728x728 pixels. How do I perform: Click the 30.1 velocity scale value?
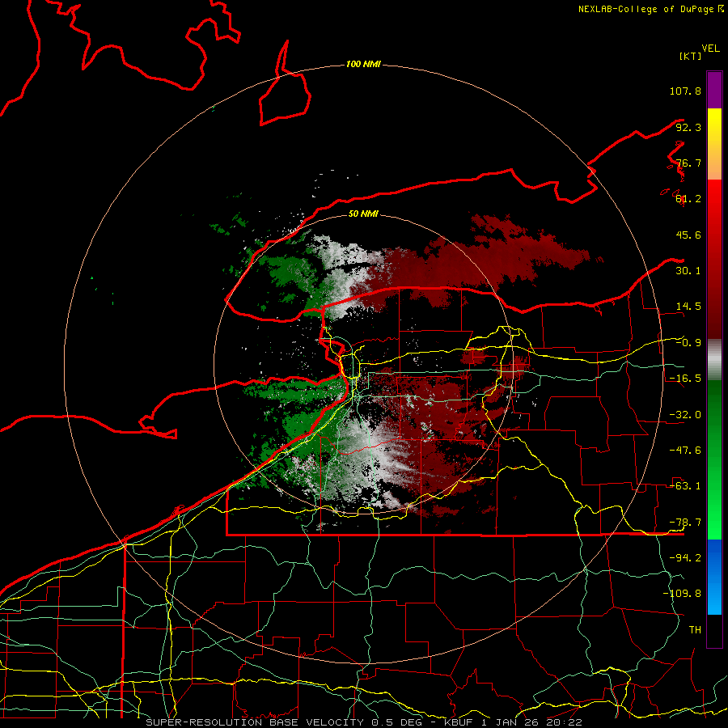pyautogui.click(x=688, y=271)
